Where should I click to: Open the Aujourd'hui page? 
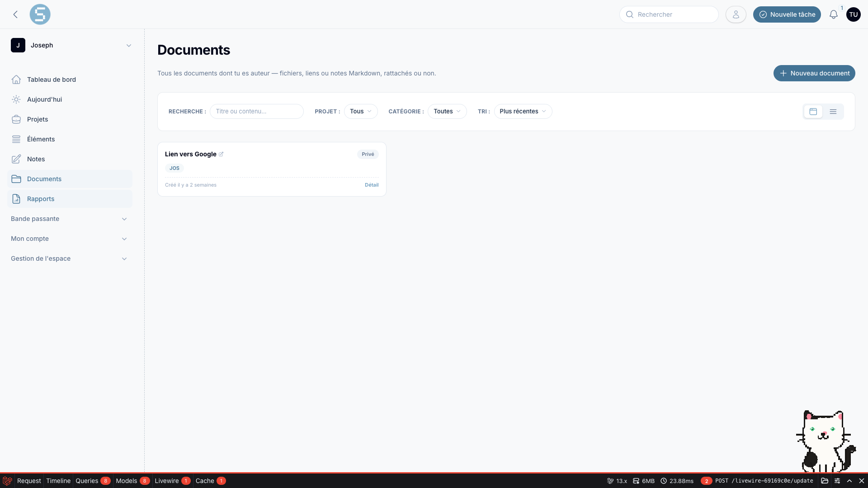70,99
